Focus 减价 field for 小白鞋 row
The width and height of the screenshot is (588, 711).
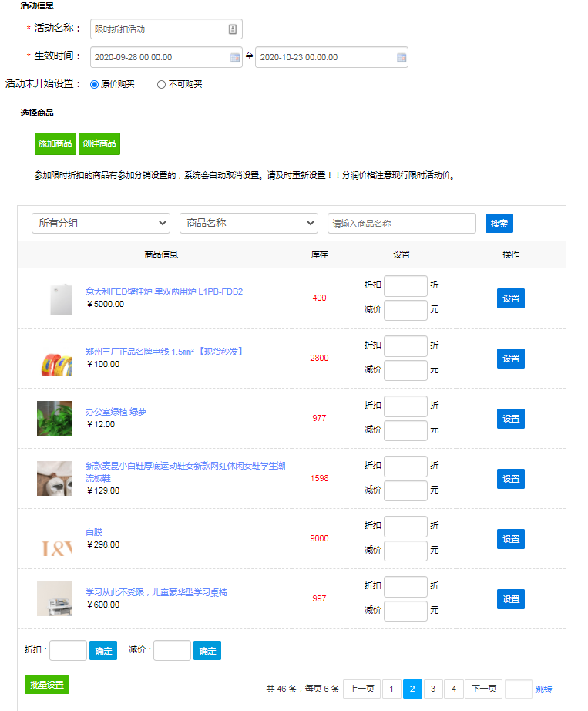pyautogui.click(x=405, y=490)
